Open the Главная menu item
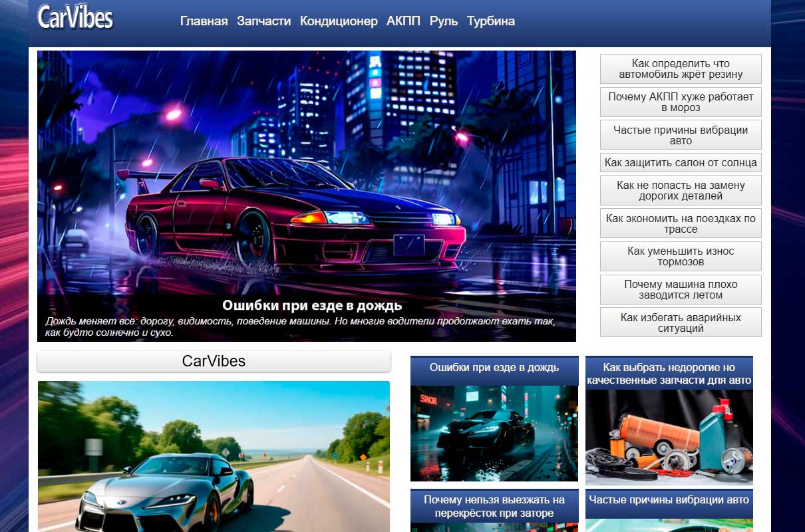Viewport: 805px width, 532px height. [204, 21]
